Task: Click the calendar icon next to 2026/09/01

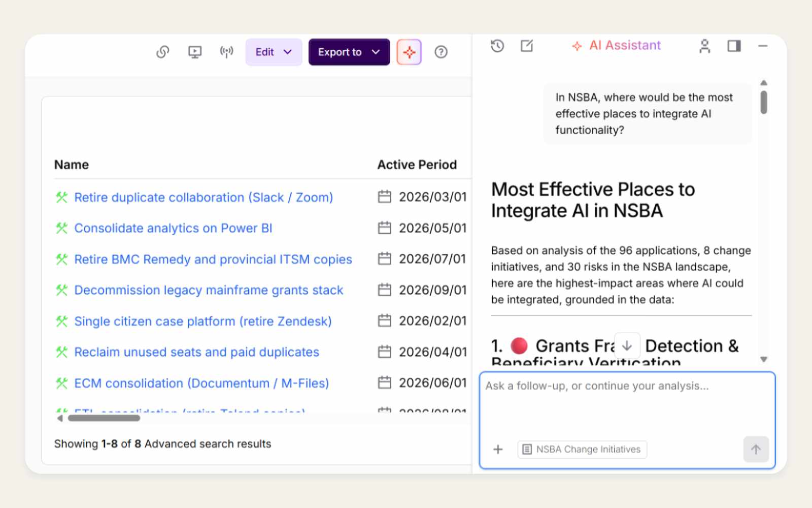Action: [x=385, y=290]
